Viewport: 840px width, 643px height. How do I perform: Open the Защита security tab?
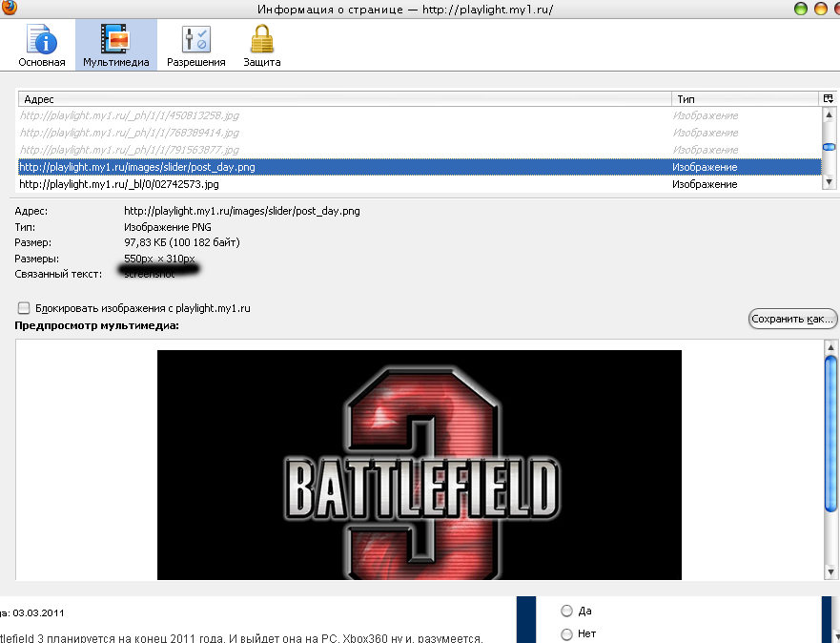click(262, 46)
